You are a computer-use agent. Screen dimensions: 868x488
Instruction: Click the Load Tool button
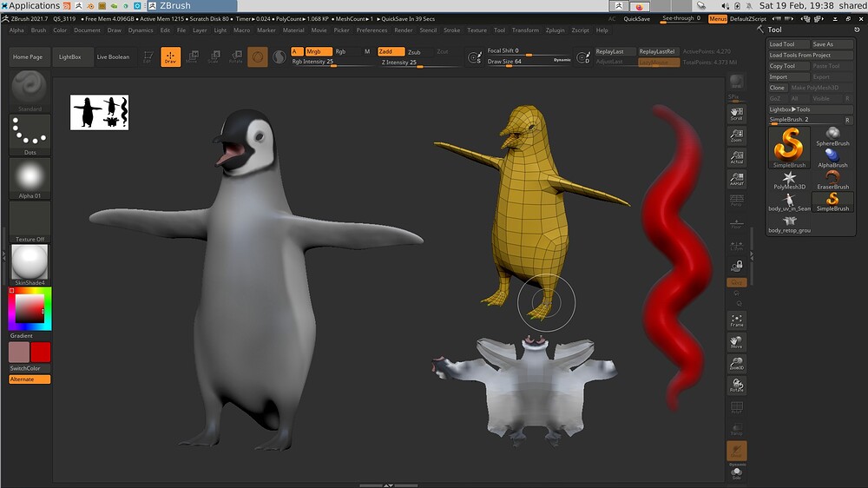pos(788,44)
